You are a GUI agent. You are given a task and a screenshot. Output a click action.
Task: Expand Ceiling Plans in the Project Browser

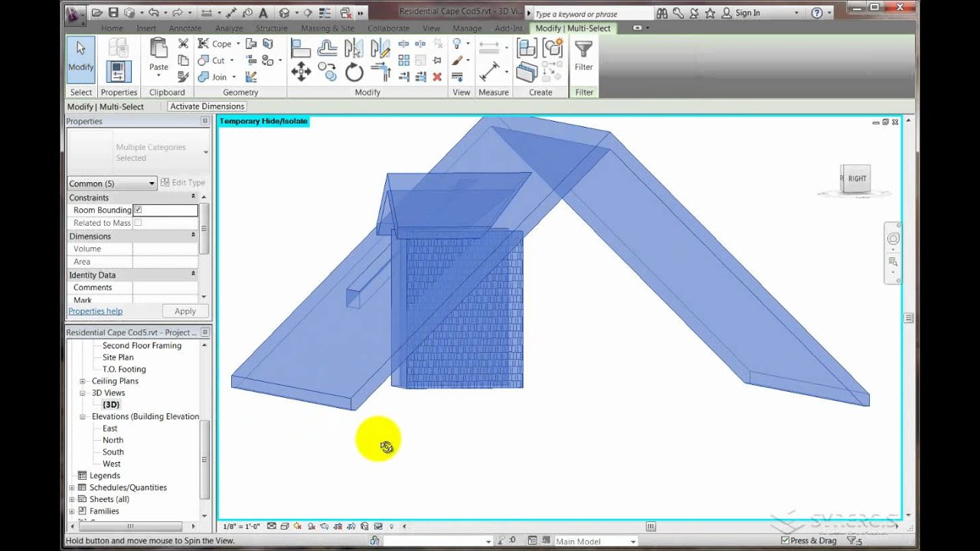coord(83,380)
